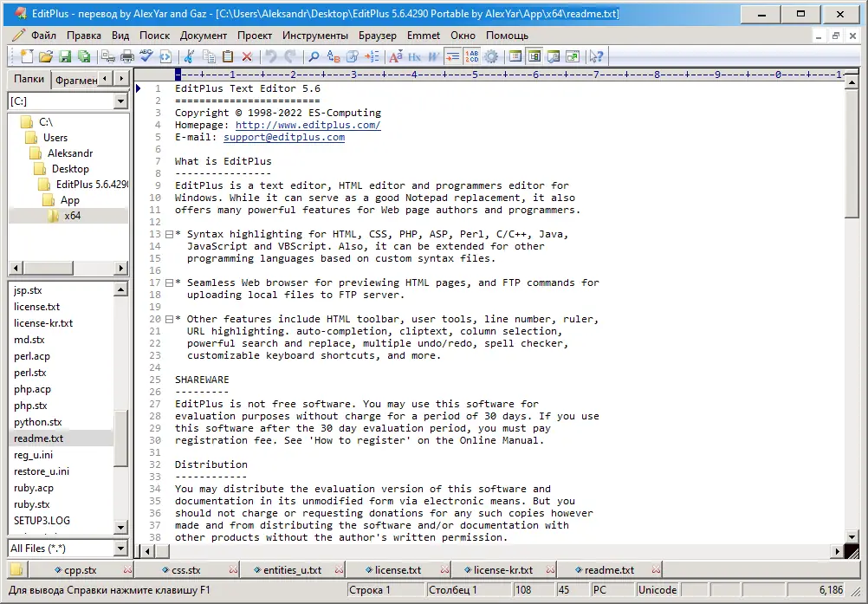Select the Desktop folder in tree

[x=70, y=169]
